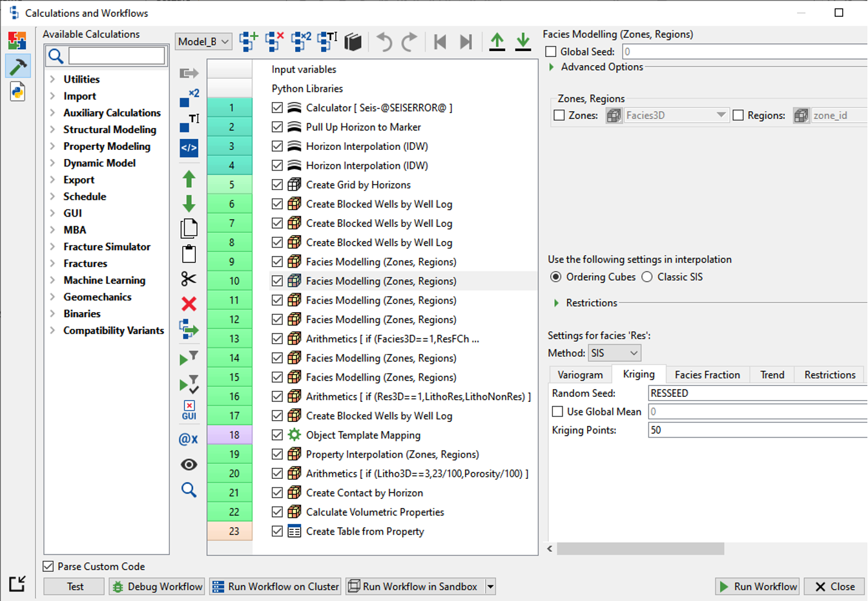The image size is (868, 601).
Task: Expand the Structural Modeling tree node
Action: point(52,130)
